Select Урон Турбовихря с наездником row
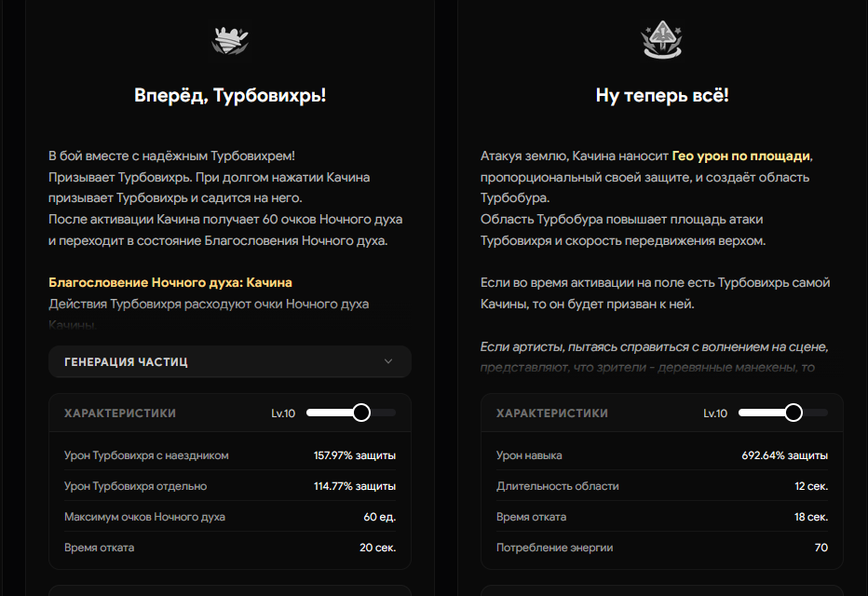The height and width of the screenshot is (596, 868). pyautogui.click(x=230, y=455)
